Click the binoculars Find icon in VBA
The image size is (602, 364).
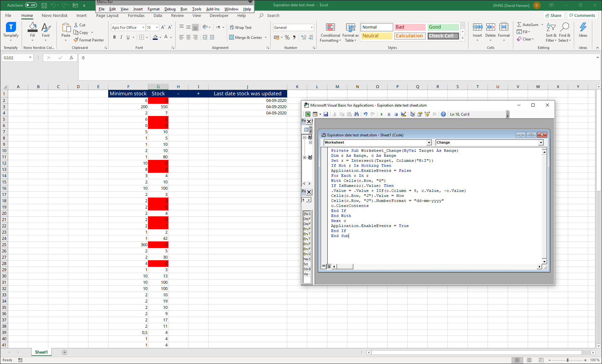tap(356, 114)
